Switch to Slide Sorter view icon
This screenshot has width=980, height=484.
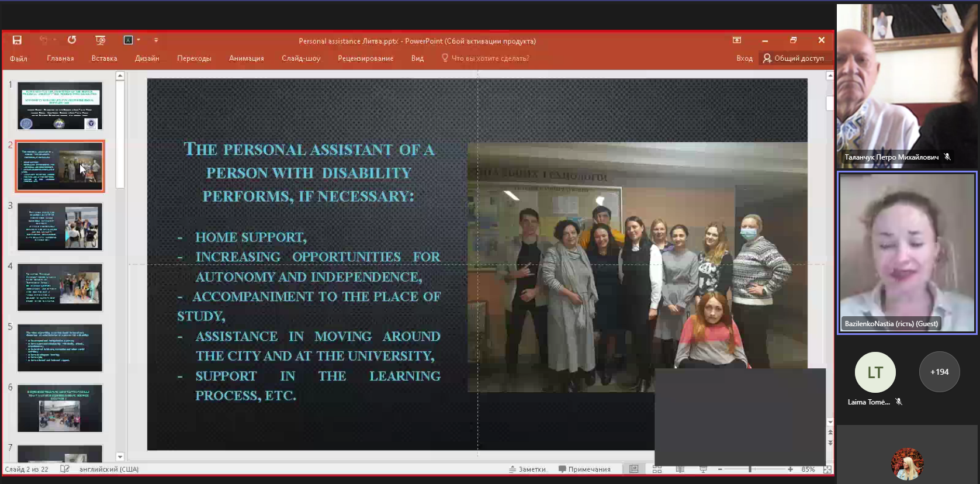[657, 469]
